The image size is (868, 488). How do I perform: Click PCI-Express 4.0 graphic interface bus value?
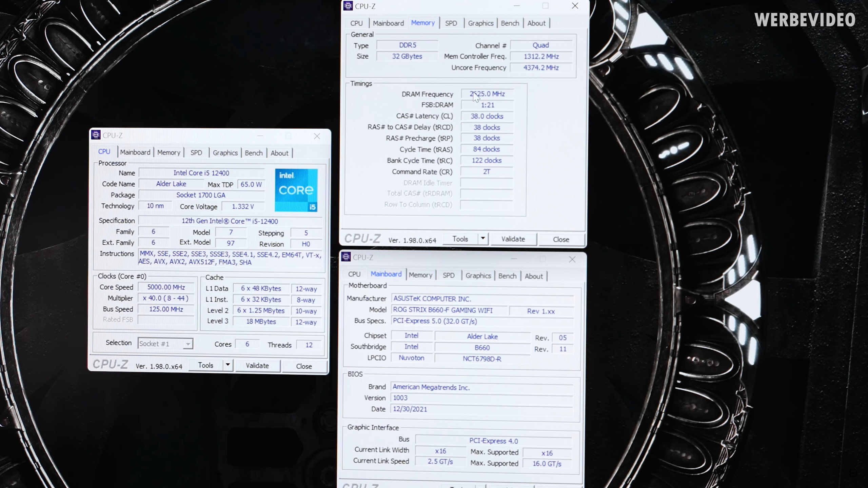coord(494,441)
